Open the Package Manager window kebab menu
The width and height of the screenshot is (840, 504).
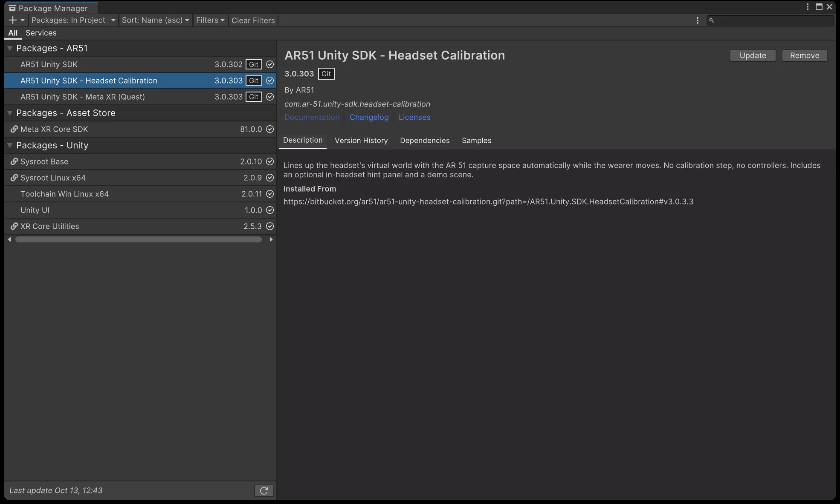point(808,7)
